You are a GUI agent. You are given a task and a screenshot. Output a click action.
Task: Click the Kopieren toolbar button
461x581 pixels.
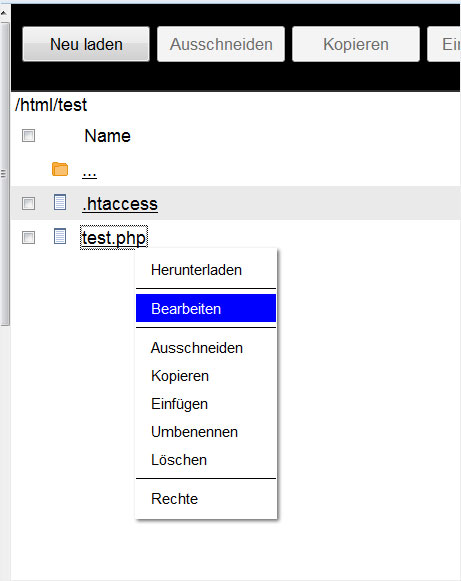point(356,44)
